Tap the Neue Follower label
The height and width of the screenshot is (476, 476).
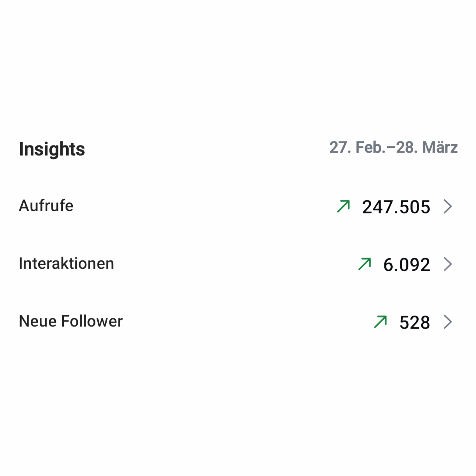(x=71, y=321)
